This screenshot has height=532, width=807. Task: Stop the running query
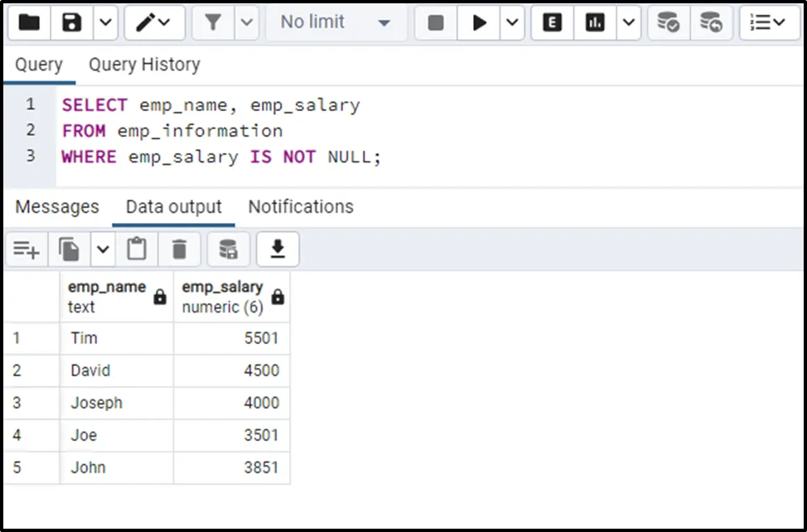pyautogui.click(x=436, y=23)
